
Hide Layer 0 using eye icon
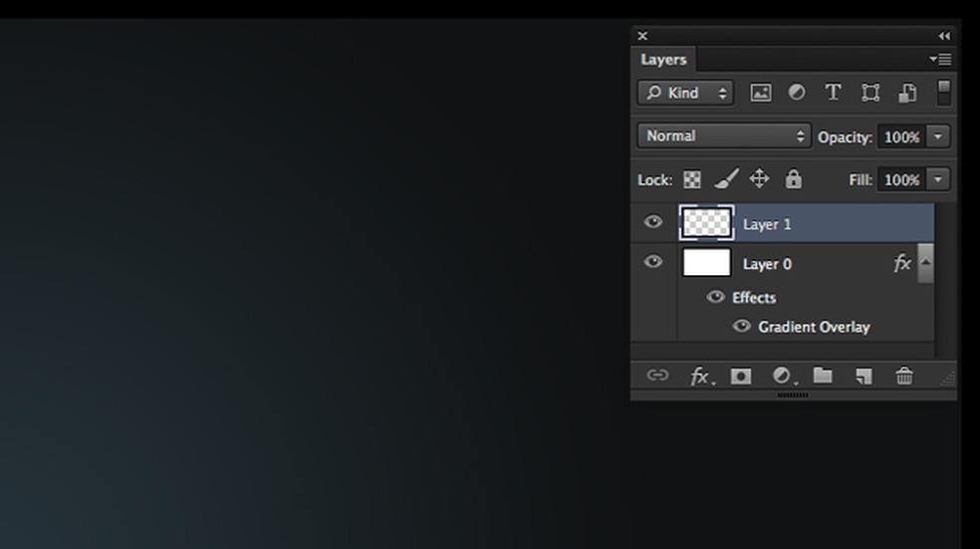point(653,262)
